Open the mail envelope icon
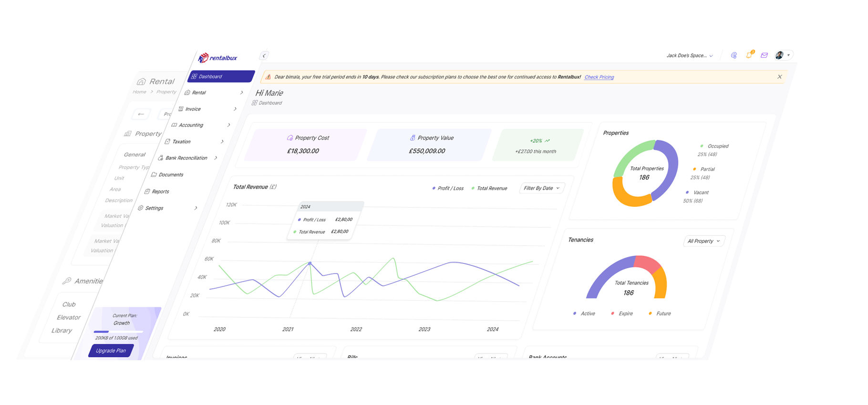868x405 pixels. (764, 55)
